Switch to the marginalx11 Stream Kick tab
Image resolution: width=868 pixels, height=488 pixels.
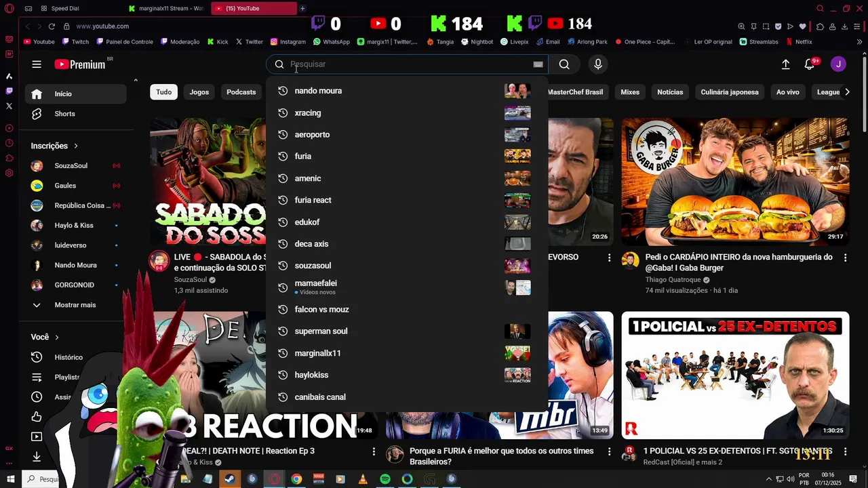coord(166,9)
